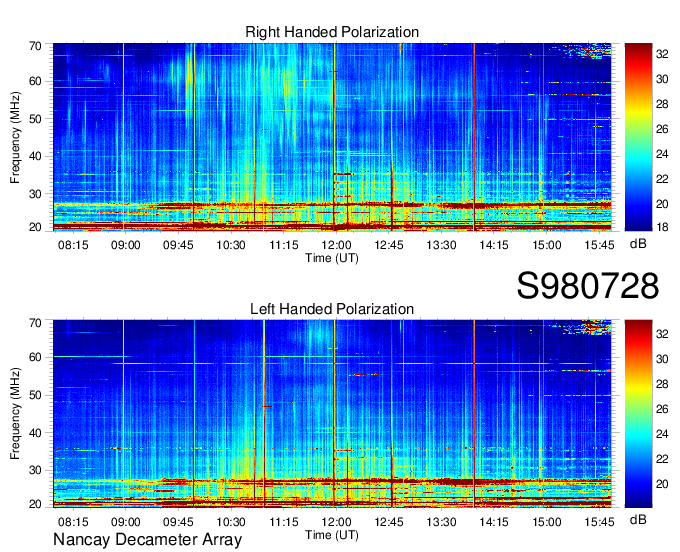Image resolution: width=680 pixels, height=552 pixels.
Task: Click the "dB" label under the upper color bar
Action: tap(638, 244)
